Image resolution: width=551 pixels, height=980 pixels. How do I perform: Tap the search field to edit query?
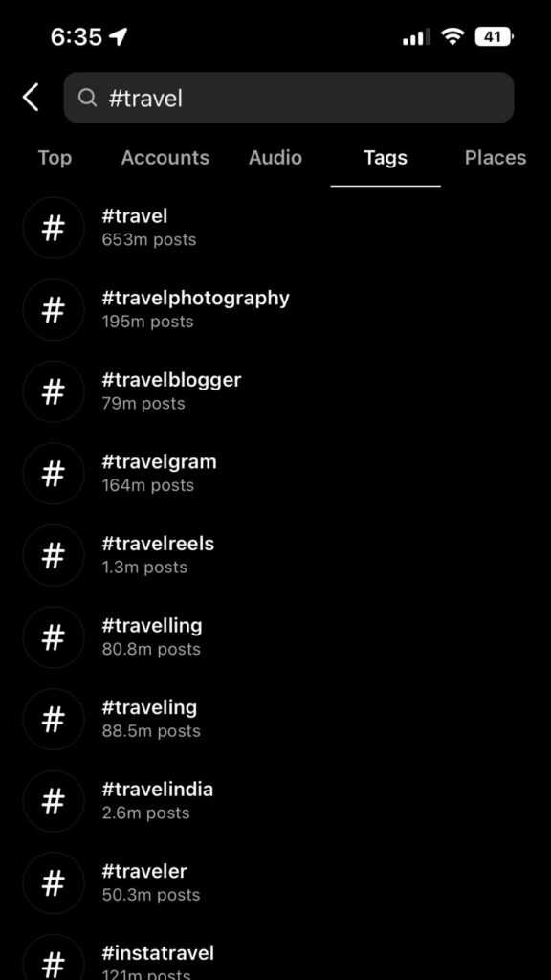pyautogui.click(x=287, y=98)
